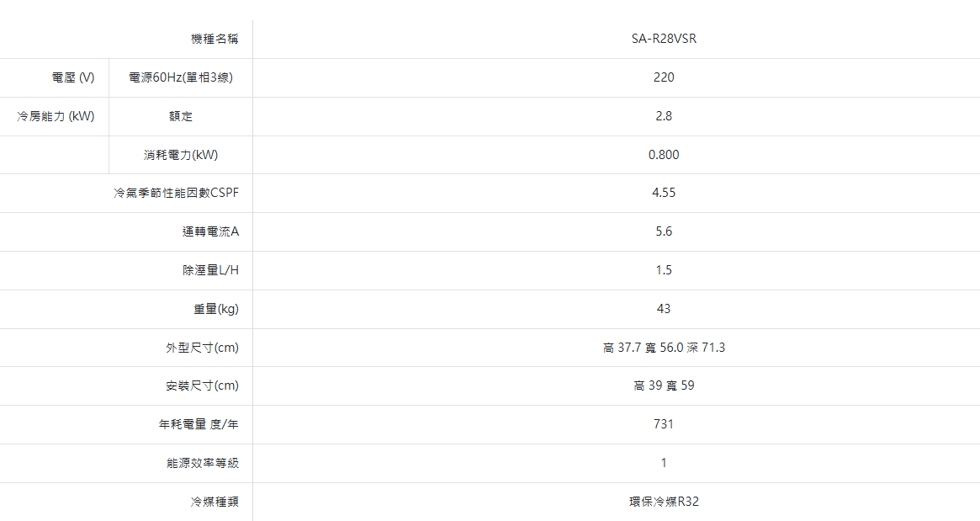Select the 電源60Hz(單相3線) label

click(x=181, y=77)
